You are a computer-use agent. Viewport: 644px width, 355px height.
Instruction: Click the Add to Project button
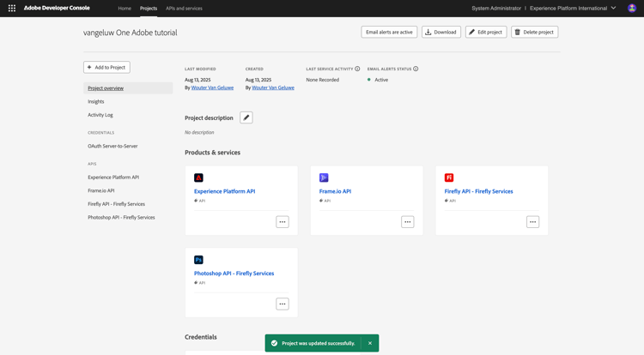[106, 67]
